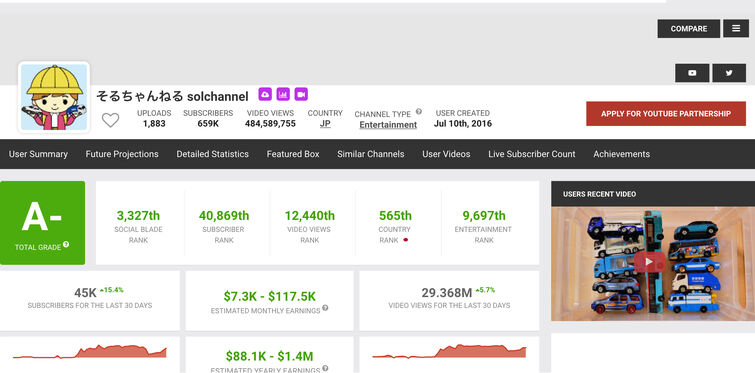Click the 3,327th Social Blade rank
The image size is (755, 373).
pos(138,215)
